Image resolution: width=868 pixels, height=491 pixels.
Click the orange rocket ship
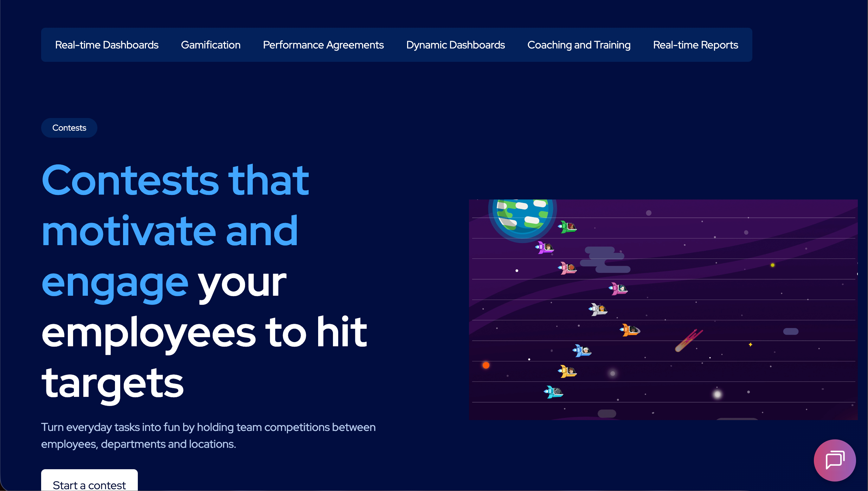(630, 330)
